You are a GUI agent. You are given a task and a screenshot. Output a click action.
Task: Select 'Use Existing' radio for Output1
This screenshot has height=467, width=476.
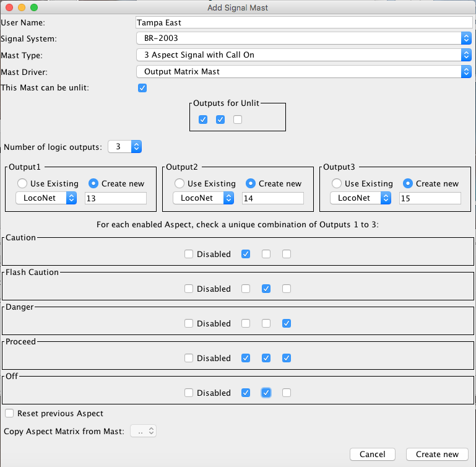coord(23,183)
